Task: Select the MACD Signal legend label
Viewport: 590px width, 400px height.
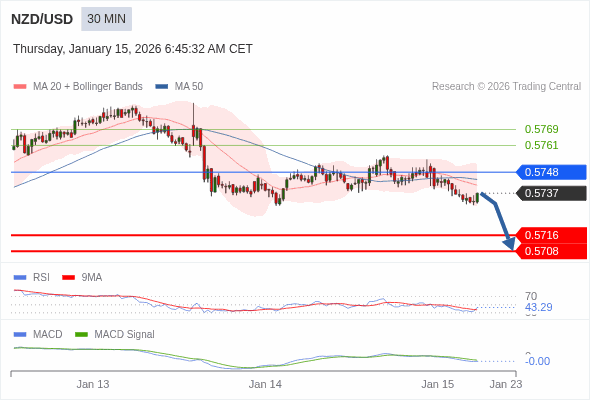Action: (x=125, y=335)
